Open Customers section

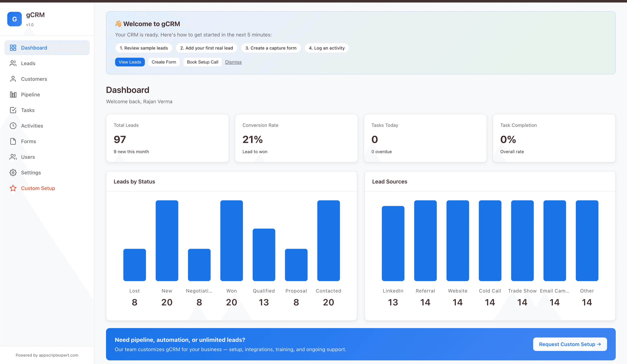47,79
